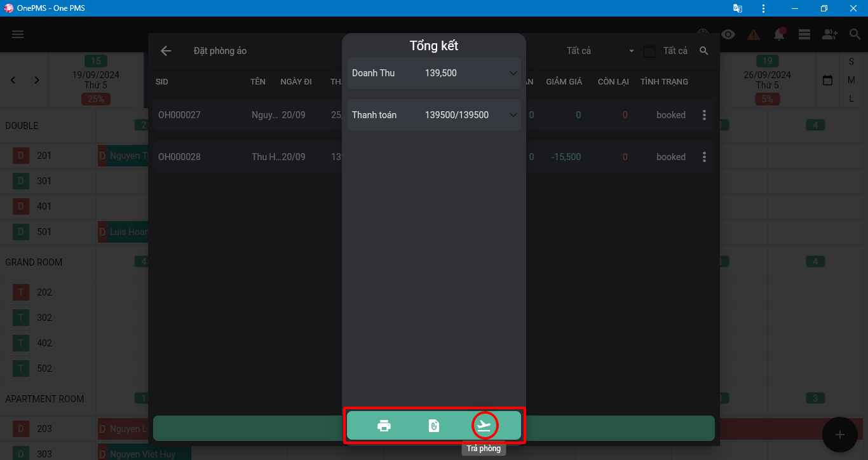This screenshot has width=868, height=460.
Task: Click the GIẢM GIÁ column header
Action: (x=564, y=82)
